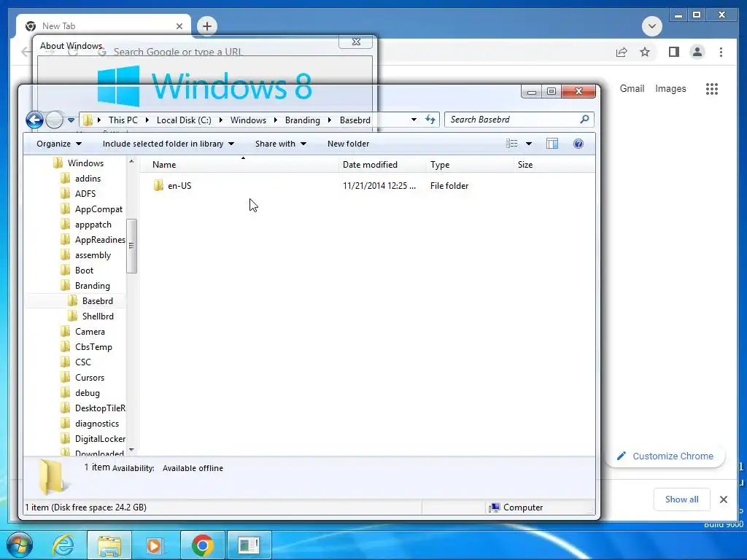Toggle the Chrome side panel icon

(673, 52)
